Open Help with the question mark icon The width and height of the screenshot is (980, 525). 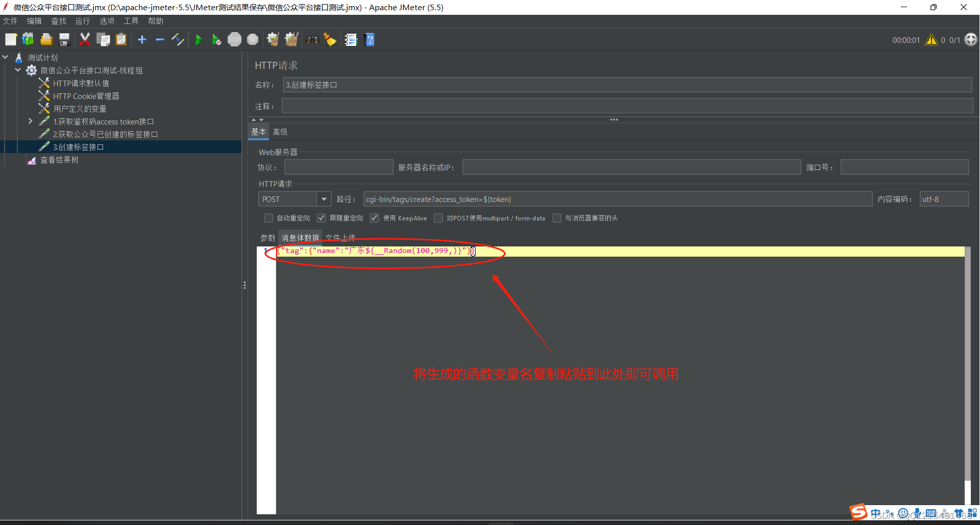click(x=370, y=39)
